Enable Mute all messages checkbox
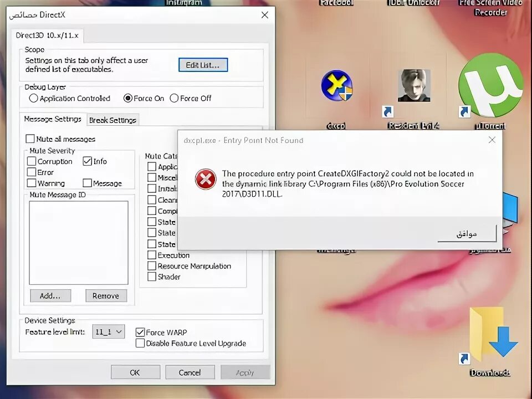532x399 pixels. [x=30, y=139]
